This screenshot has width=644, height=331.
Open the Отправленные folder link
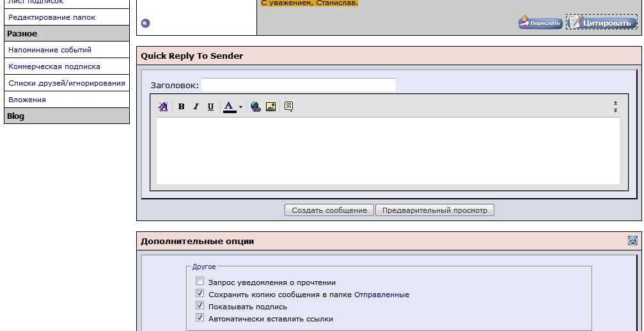pos(382,295)
